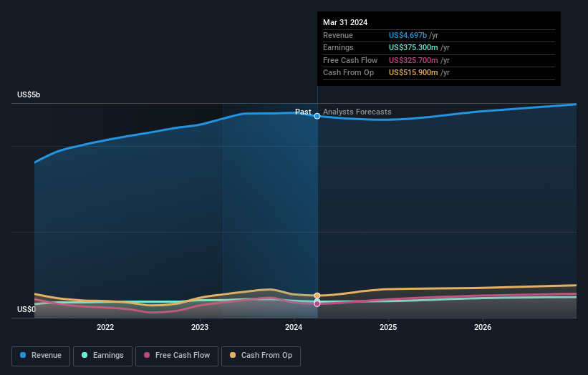Click the US$515.900m cash from op value
This screenshot has height=375, width=588.
click(x=413, y=73)
